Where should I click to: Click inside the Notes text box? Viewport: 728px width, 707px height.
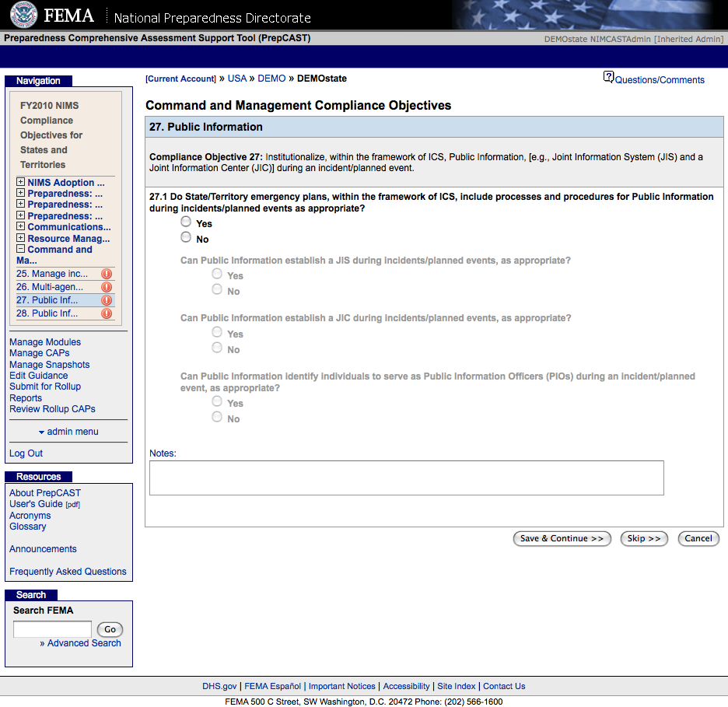(x=406, y=478)
